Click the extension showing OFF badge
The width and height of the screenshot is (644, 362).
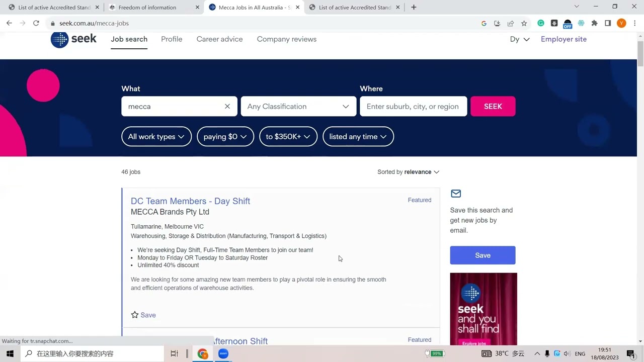tap(568, 24)
